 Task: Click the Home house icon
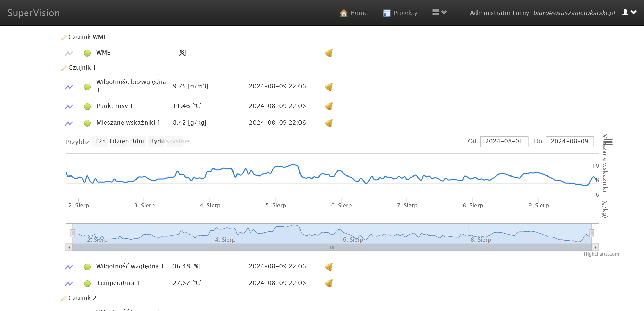coord(344,13)
